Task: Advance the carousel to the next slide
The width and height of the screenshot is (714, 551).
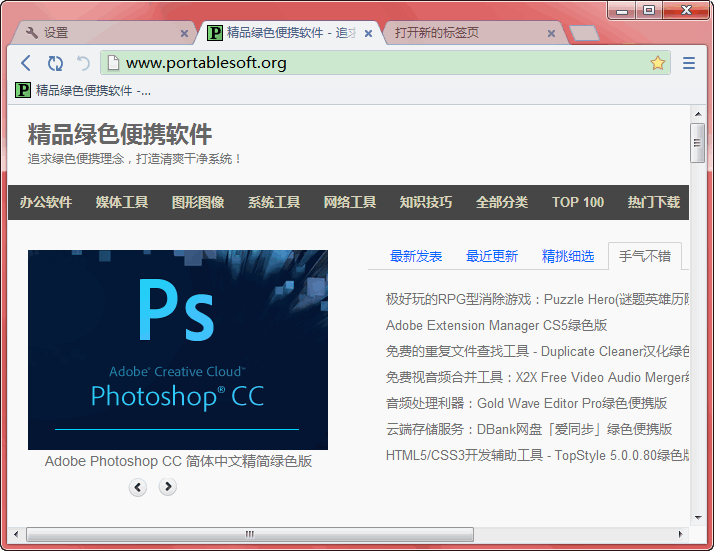Action: (168, 487)
